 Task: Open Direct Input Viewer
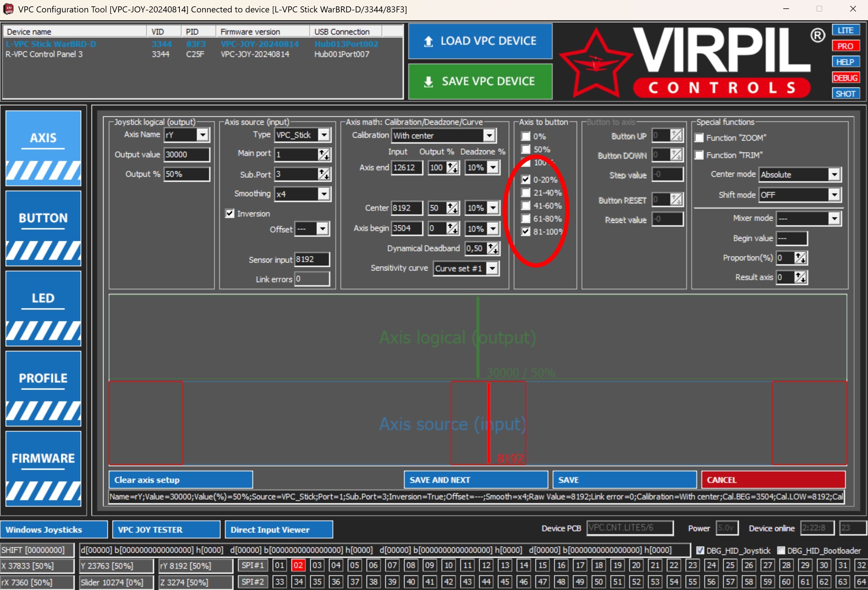279,529
